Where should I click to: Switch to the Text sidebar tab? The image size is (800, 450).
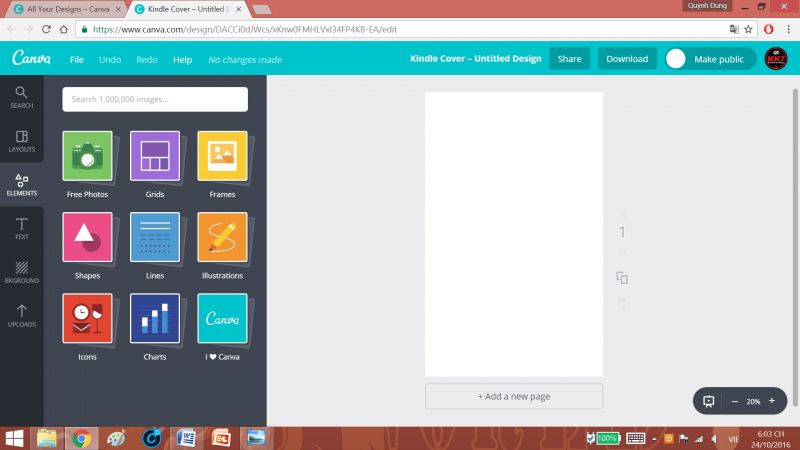click(21, 229)
